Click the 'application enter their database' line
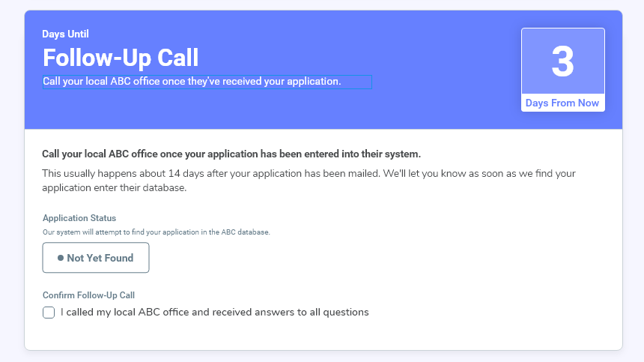This screenshot has width=644, height=362. [x=114, y=187]
